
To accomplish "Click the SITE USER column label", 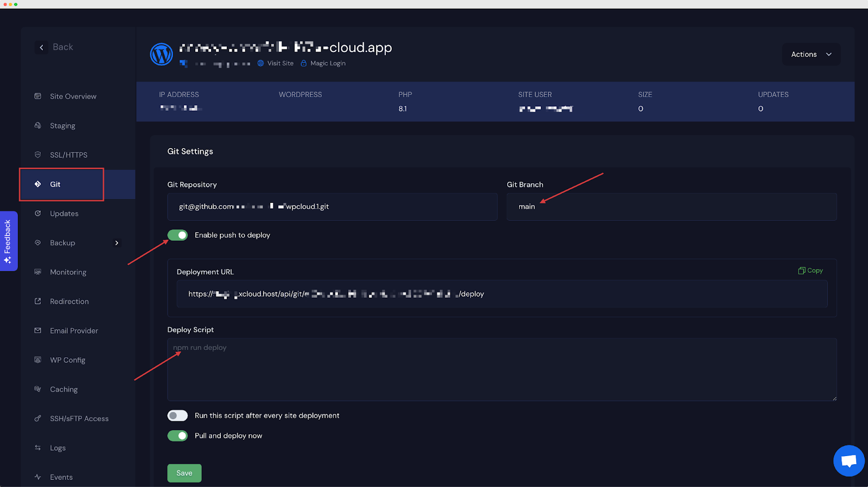I will pos(535,94).
